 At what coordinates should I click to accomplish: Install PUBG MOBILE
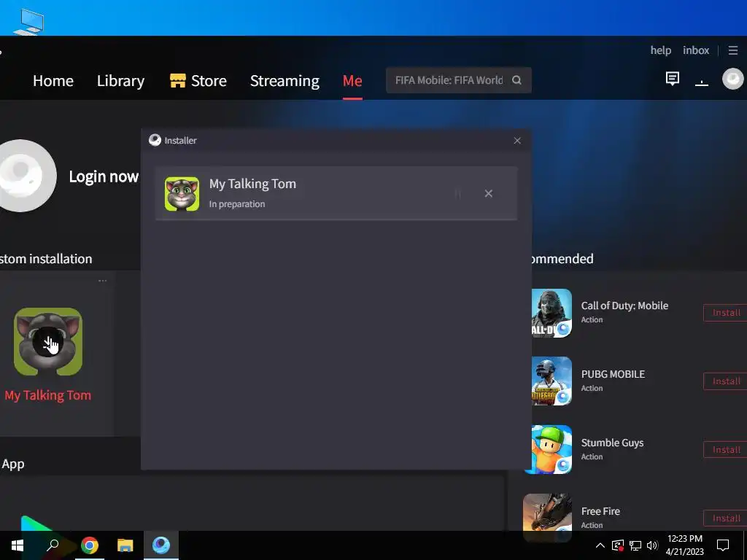726,381
